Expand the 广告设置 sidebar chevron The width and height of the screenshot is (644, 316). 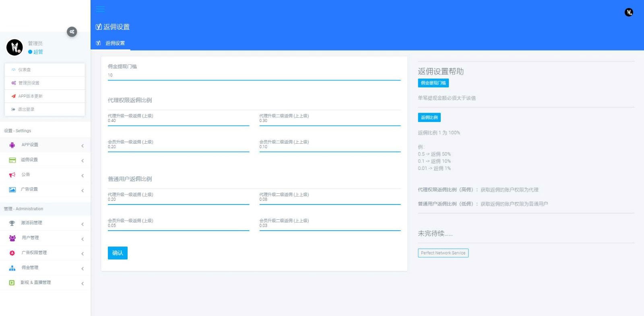(x=83, y=190)
